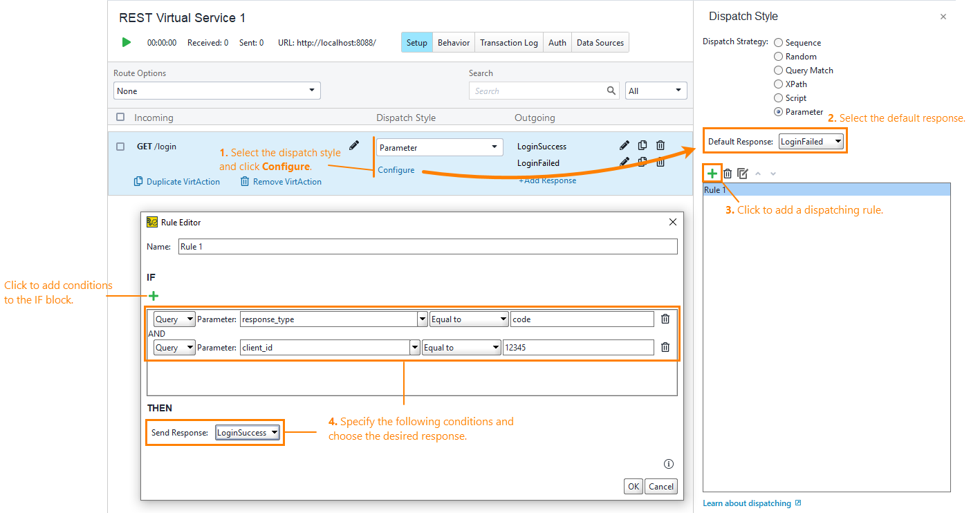Delete the LoginSuccess response via its trash icon
The image size is (980, 513).
pos(660,145)
